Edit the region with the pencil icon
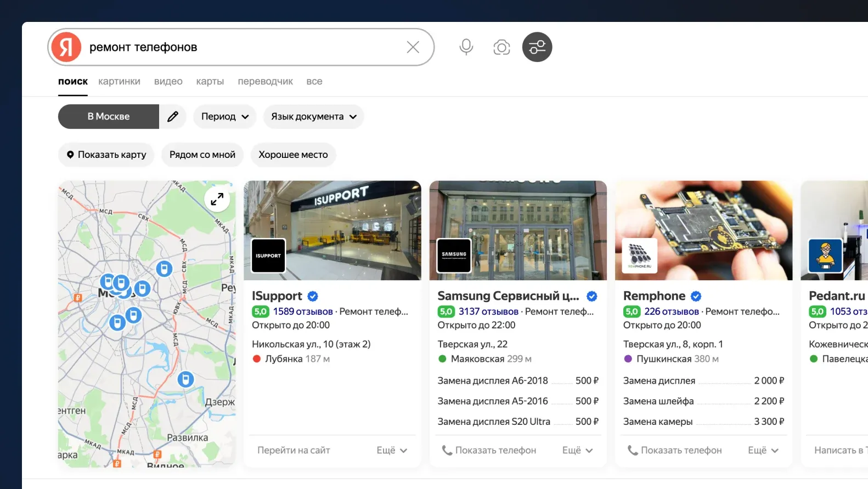868x489 pixels. pyautogui.click(x=173, y=117)
